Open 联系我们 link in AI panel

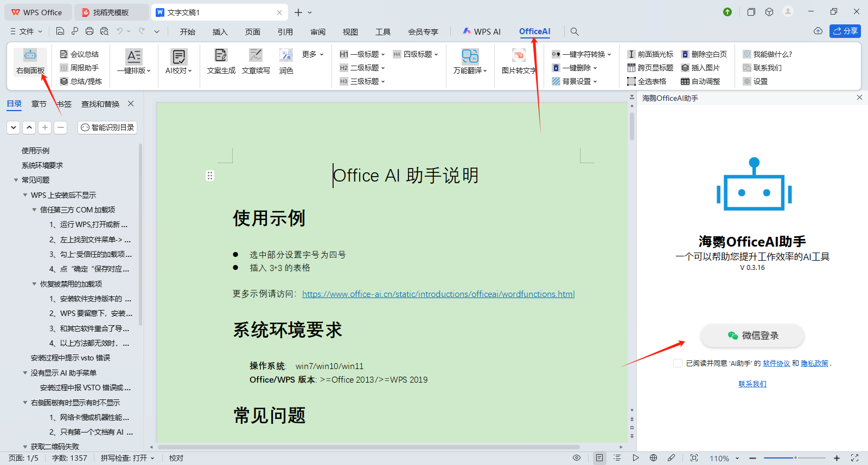point(752,384)
